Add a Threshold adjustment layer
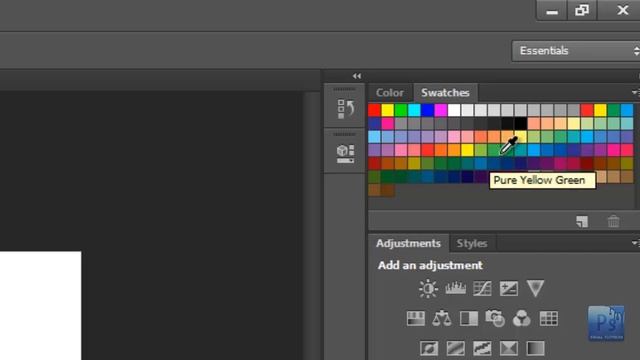 (482, 348)
